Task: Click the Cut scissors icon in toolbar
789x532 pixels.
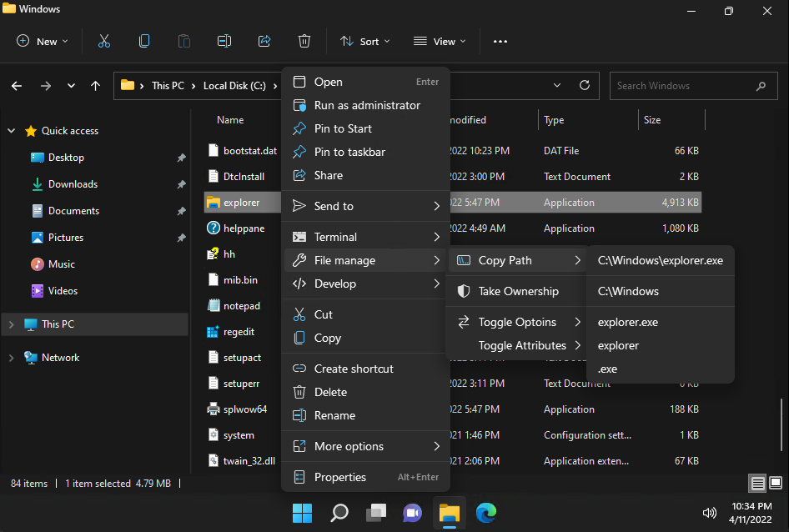Action: click(x=104, y=41)
